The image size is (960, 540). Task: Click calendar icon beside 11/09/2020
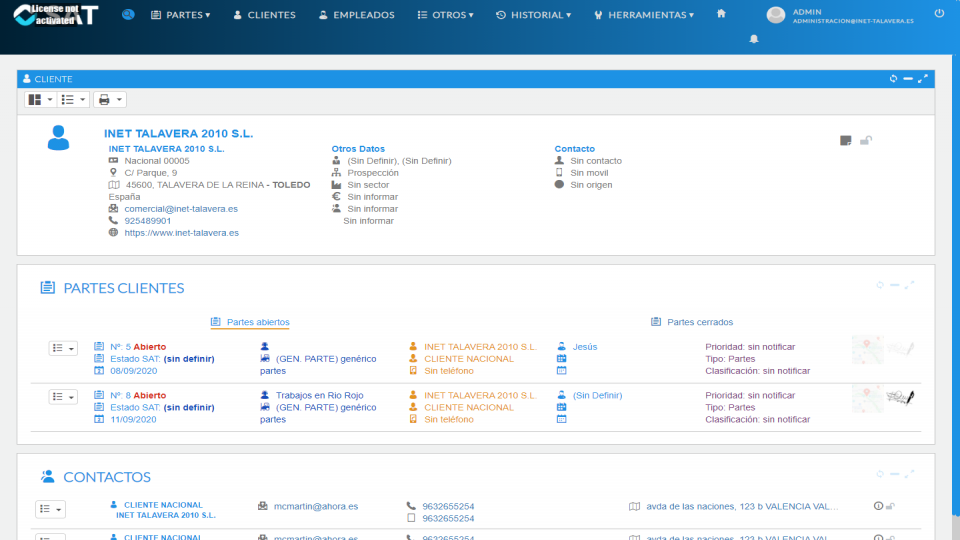tap(99, 419)
